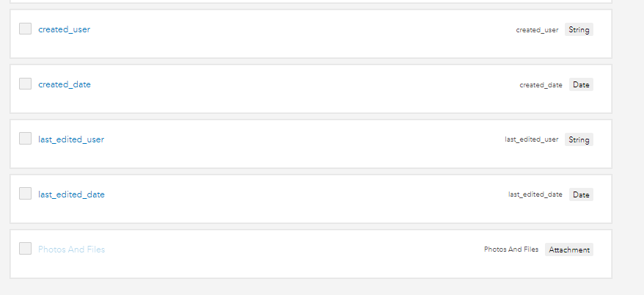644x295 pixels.
Task: Click the Photos And Files label near Attachment
Action: pos(511,250)
